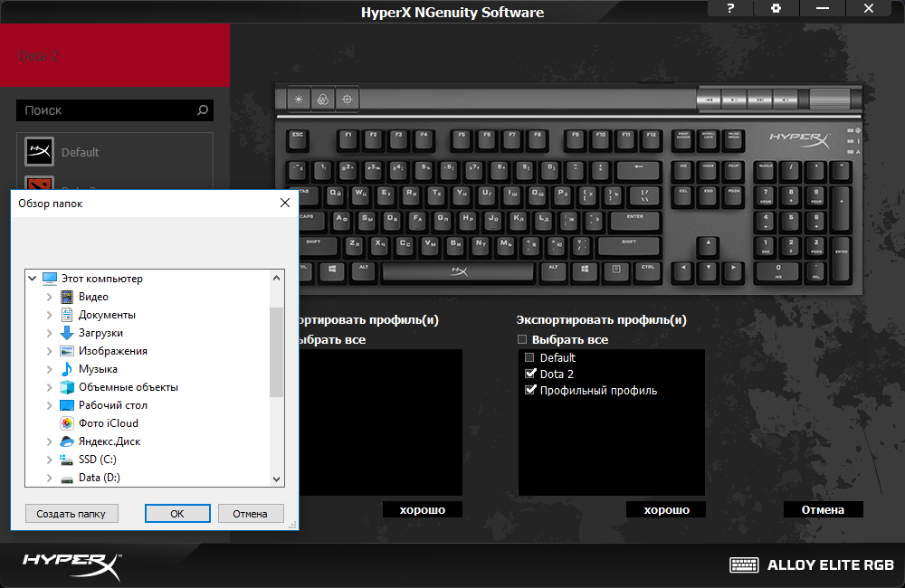Viewport: 905px width, 588px height.
Task: Open settings via the gear icon
Action: click(776, 8)
